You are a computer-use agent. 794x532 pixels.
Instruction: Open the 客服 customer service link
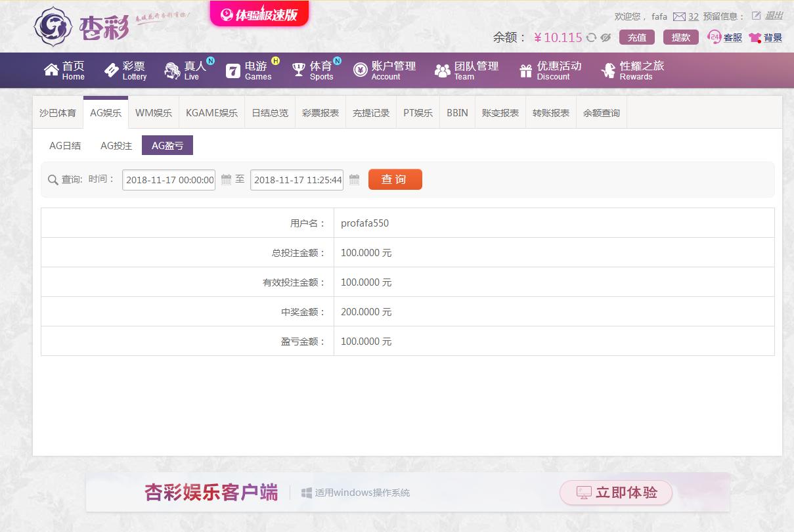tap(733, 37)
